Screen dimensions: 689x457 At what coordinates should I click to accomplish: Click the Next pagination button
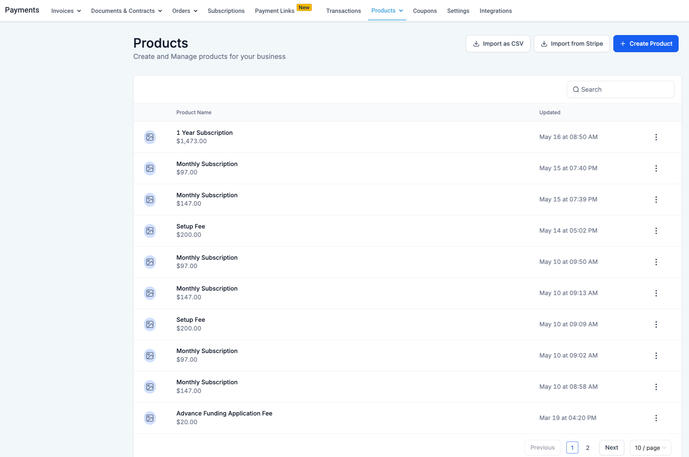(x=611, y=448)
